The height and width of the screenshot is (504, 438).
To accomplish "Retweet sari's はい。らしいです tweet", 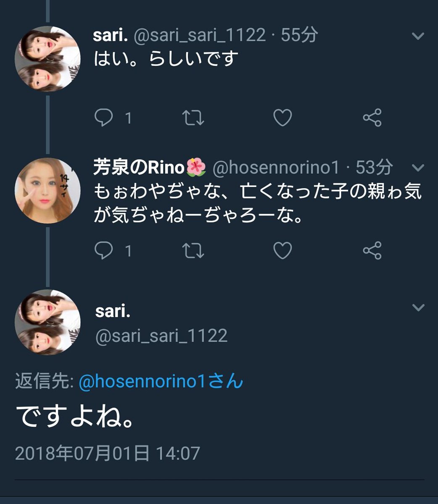I will click(193, 118).
